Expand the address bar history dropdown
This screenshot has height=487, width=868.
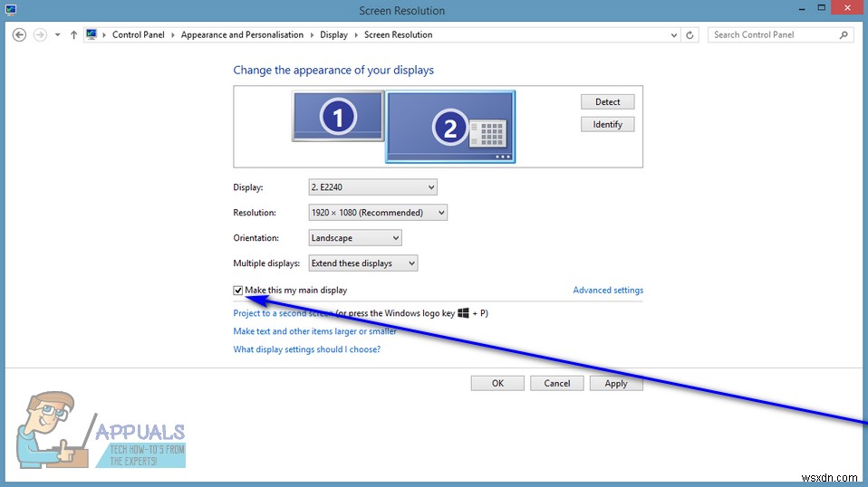click(x=674, y=34)
